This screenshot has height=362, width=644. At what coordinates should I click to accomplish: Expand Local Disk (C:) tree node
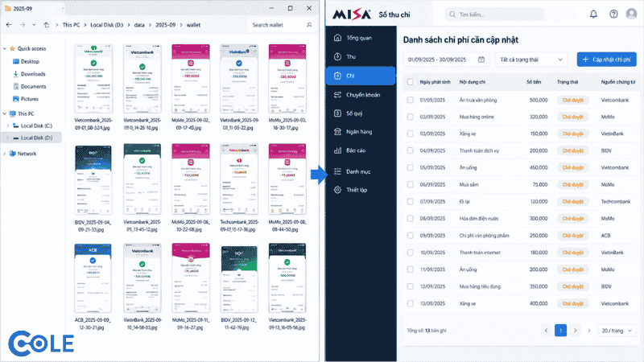(8, 126)
